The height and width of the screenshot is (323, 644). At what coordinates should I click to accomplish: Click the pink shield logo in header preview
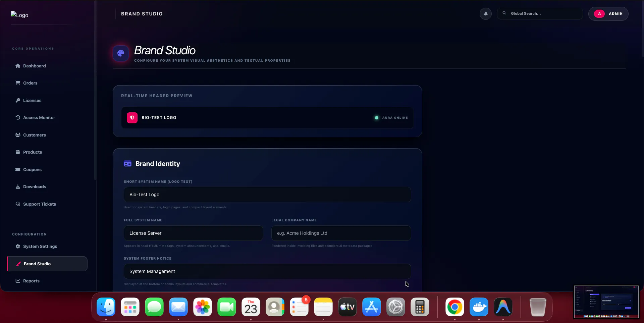(132, 118)
